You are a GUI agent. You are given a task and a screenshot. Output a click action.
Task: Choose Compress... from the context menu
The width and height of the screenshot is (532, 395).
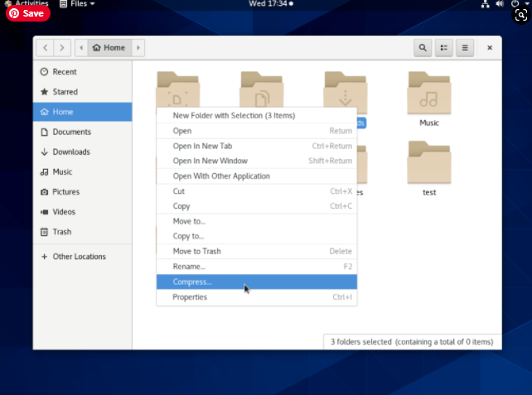(257, 282)
